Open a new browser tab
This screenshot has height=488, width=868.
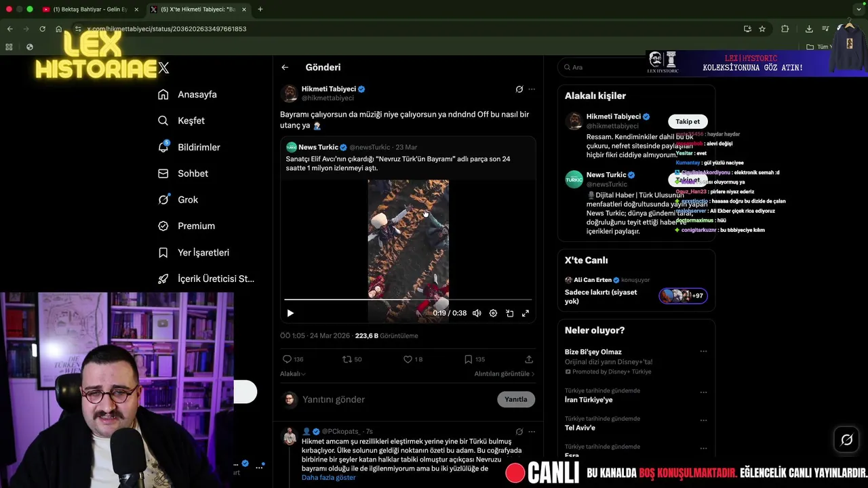pyautogui.click(x=260, y=9)
